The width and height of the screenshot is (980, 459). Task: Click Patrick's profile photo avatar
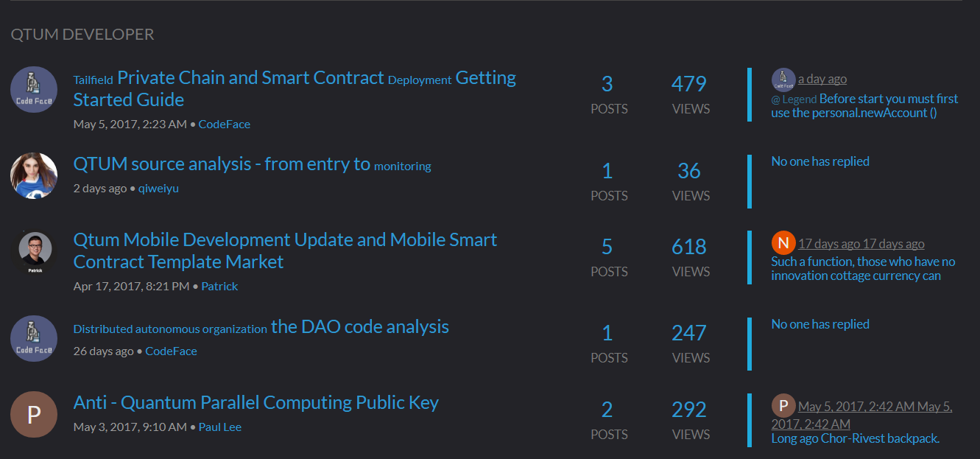click(x=35, y=252)
